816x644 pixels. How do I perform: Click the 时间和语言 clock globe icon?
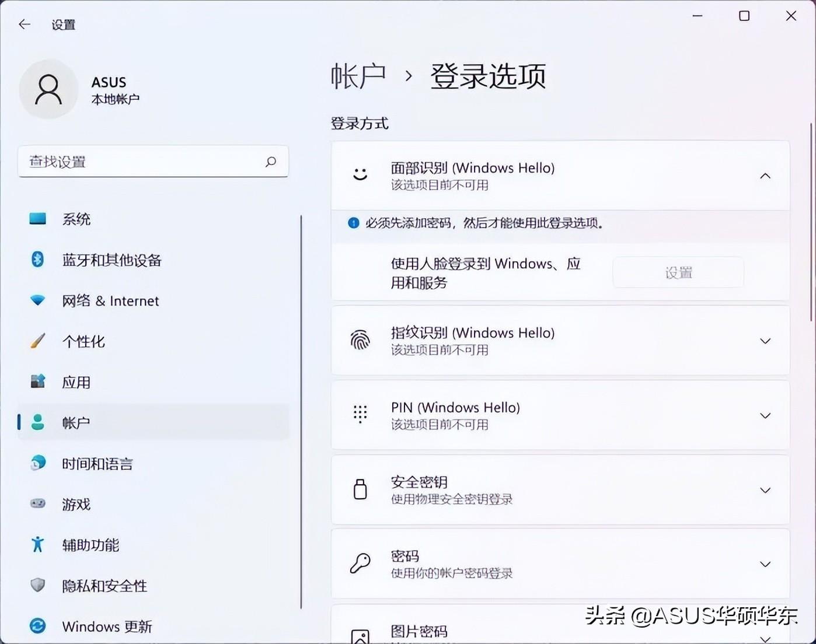point(38,463)
